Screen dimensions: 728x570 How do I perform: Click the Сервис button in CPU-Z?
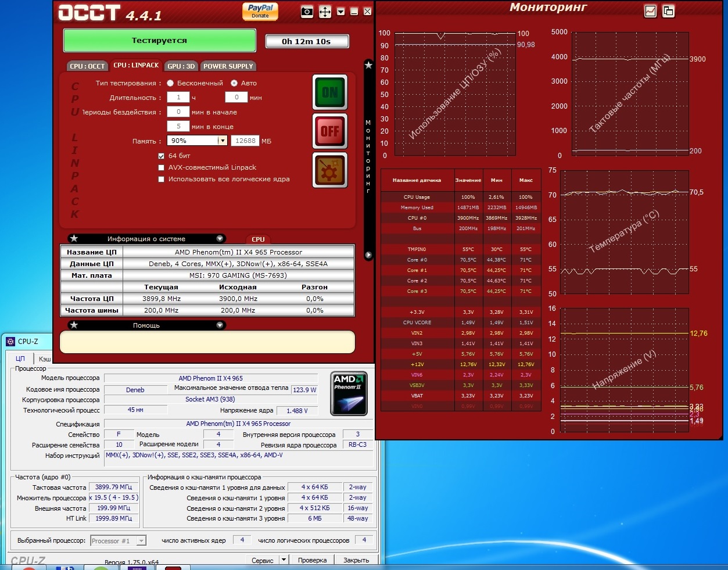tap(263, 560)
